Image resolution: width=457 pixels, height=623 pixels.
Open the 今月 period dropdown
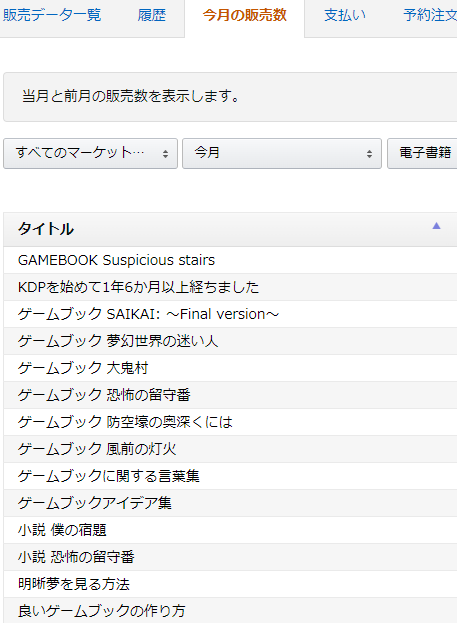click(x=282, y=153)
